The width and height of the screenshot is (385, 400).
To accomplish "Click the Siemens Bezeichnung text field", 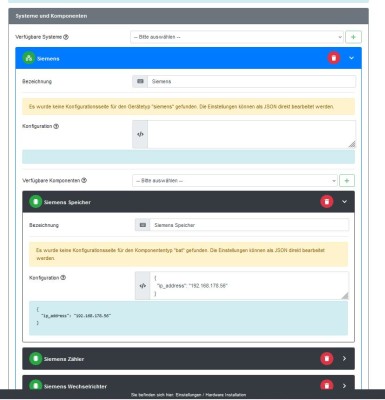I will coord(252,81).
